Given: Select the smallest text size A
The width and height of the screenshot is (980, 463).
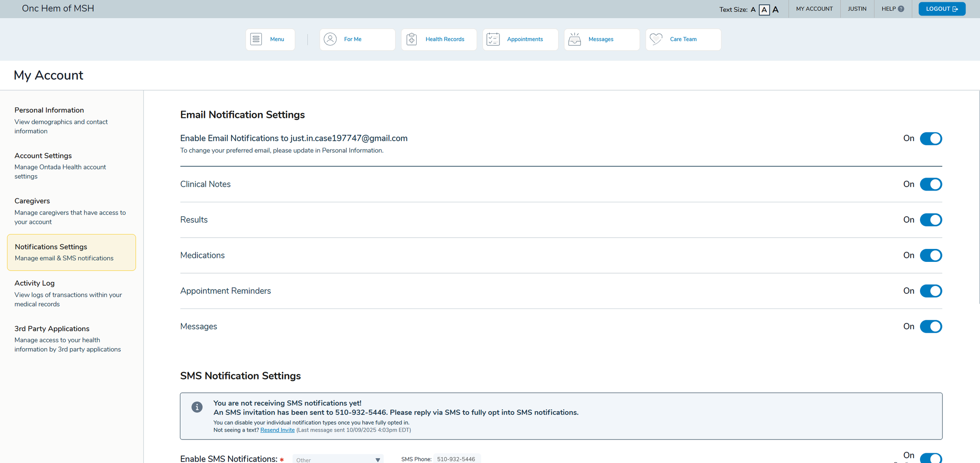Looking at the screenshot, I should 753,10.
